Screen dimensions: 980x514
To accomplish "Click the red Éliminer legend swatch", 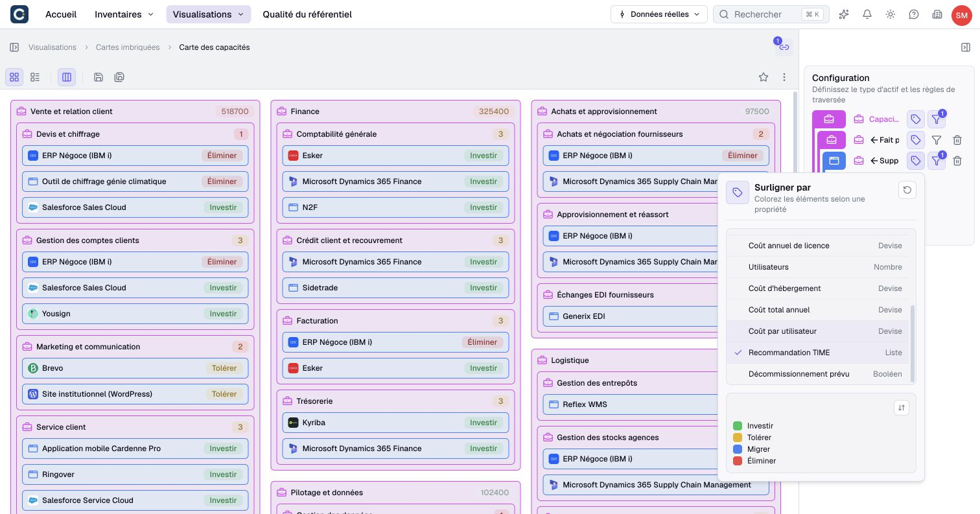I will pyautogui.click(x=738, y=461).
